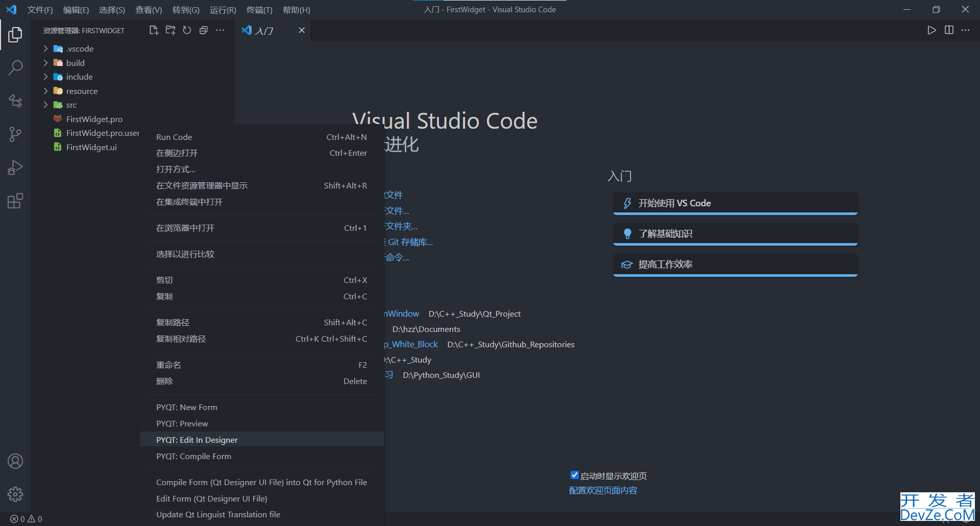The image size is (980, 526).
Task: Click the light bulb icon beside 了解基础知识
Action: (x=627, y=234)
